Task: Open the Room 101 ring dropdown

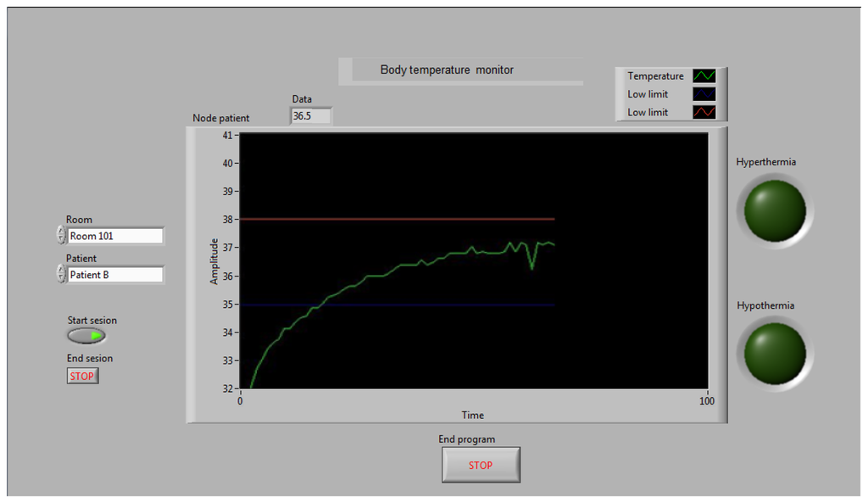Action: tap(115, 236)
